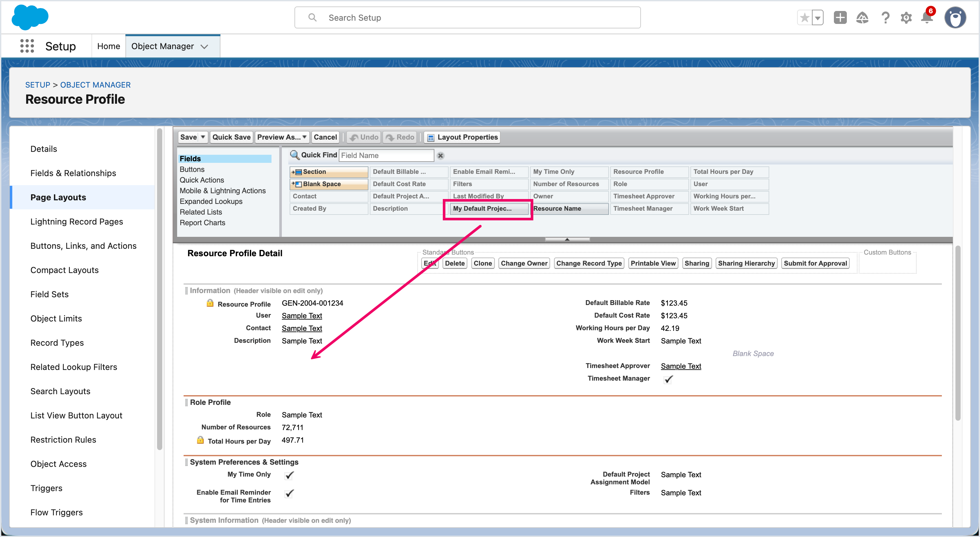
Task: Click the palette collapse handle bar
Action: [567, 240]
